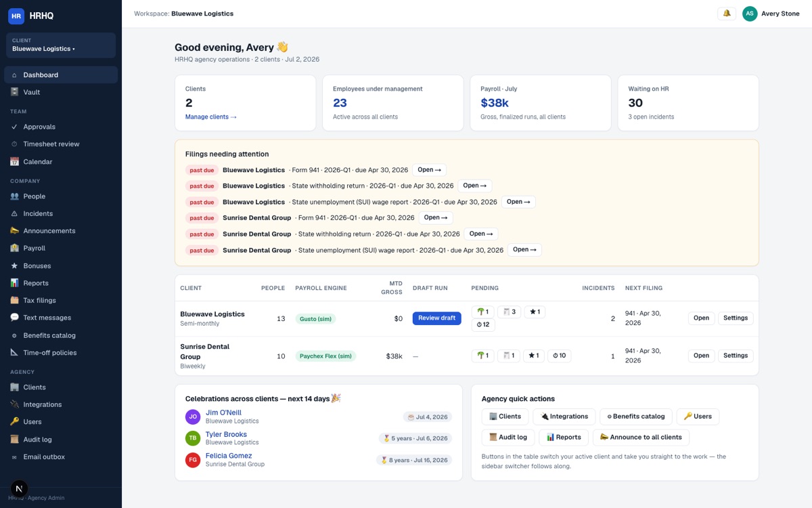Click the Reports quick action button
812x508 pixels.
[564, 438]
